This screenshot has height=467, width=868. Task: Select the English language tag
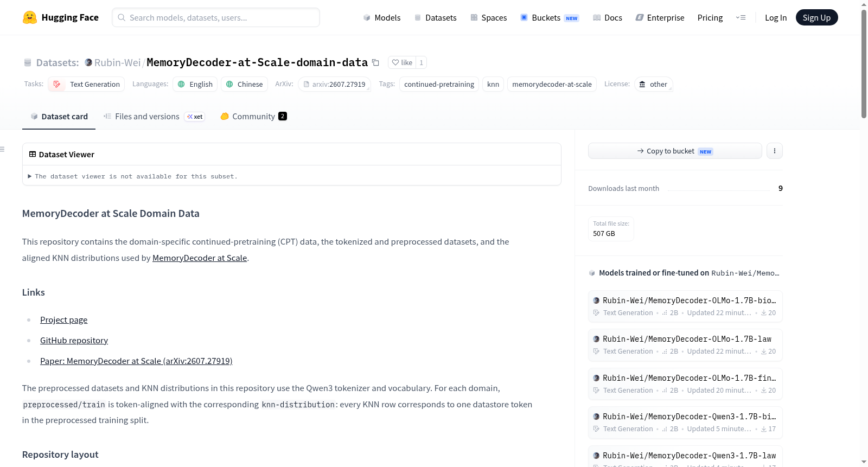tap(195, 84)
